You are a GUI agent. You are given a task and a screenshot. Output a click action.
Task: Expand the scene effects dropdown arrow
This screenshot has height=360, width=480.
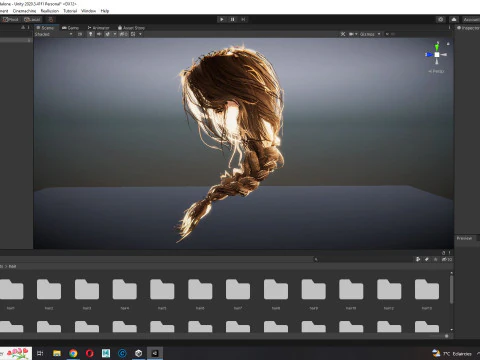click(115, 34)
